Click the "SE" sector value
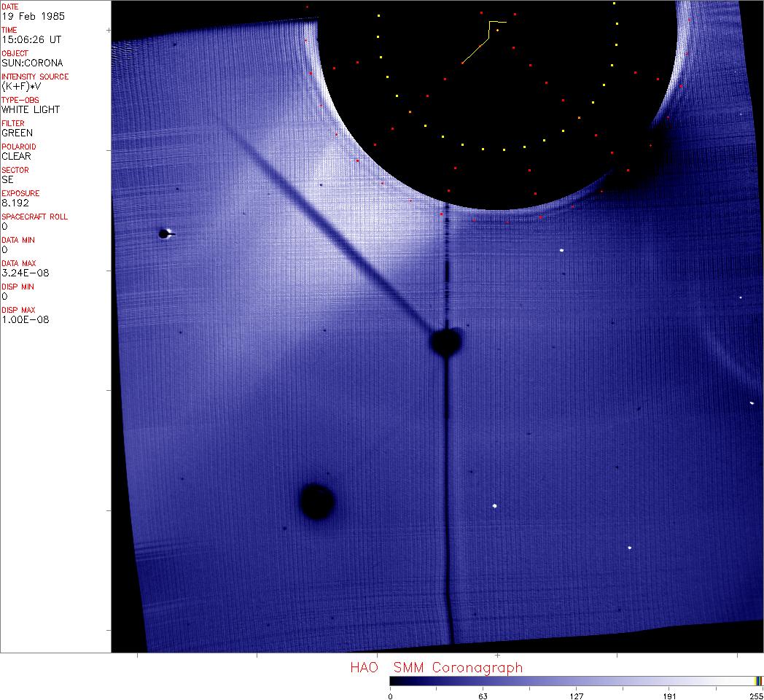This screenshot has width=764, height=700. tap(7, 179)
